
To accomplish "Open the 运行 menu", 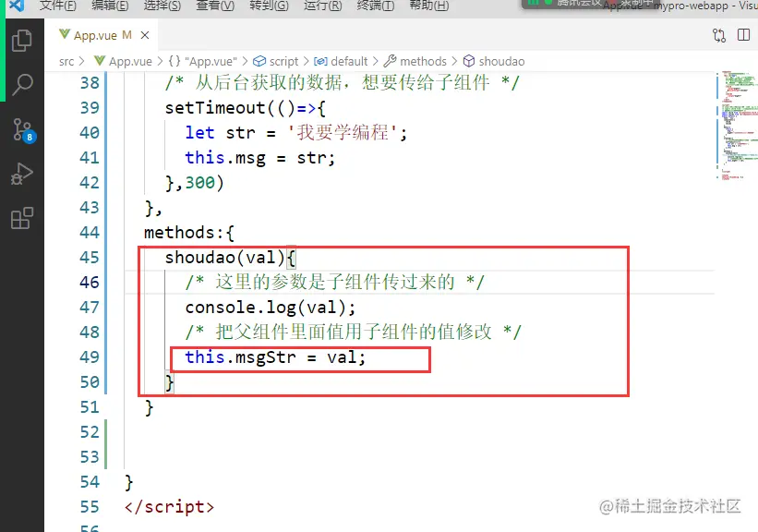I will pos(320,6).
